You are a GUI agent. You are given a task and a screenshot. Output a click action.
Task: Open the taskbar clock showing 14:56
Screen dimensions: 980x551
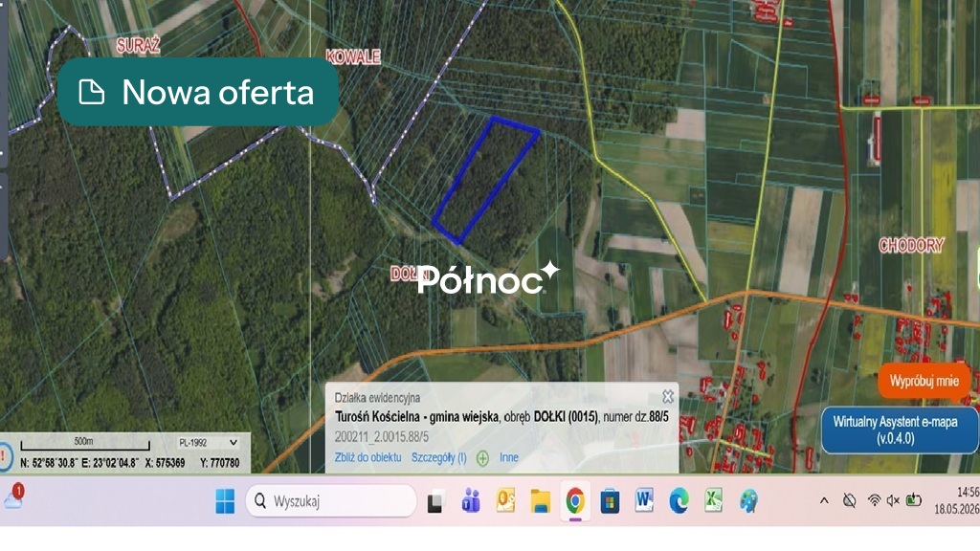pos(957,500)
